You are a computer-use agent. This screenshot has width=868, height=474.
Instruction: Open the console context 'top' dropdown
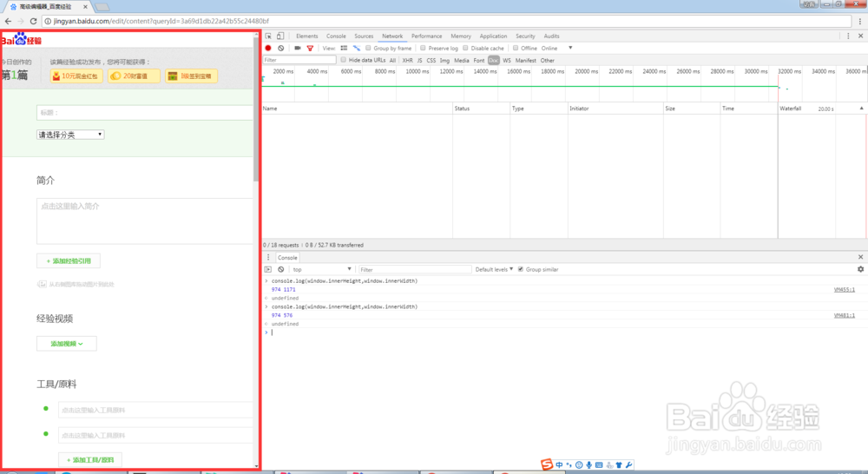tap(322, 270)
